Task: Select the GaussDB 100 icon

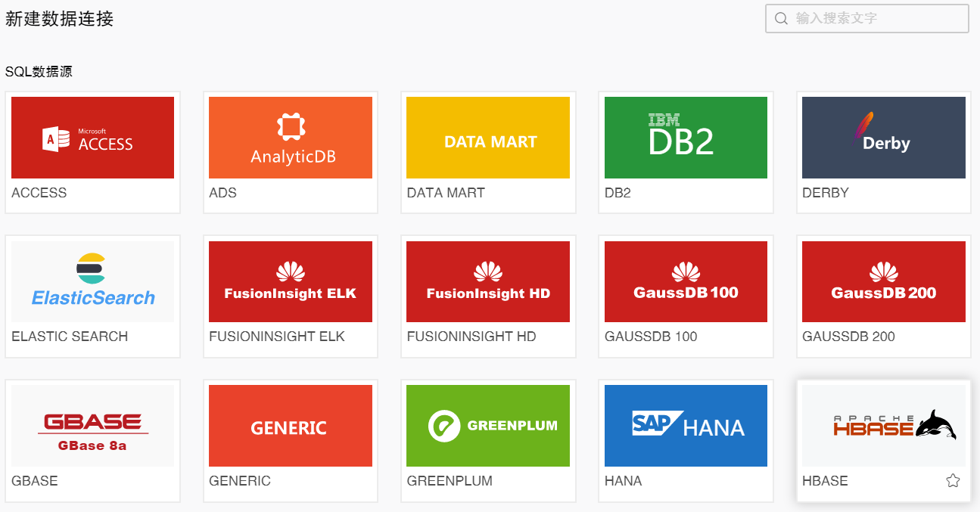Action: [686, 281]
